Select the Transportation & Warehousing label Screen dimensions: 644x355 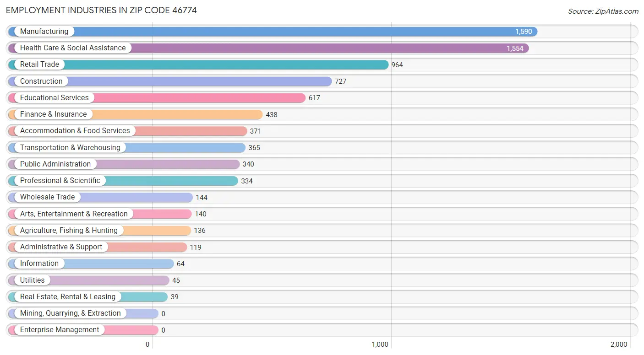[70, 148]
